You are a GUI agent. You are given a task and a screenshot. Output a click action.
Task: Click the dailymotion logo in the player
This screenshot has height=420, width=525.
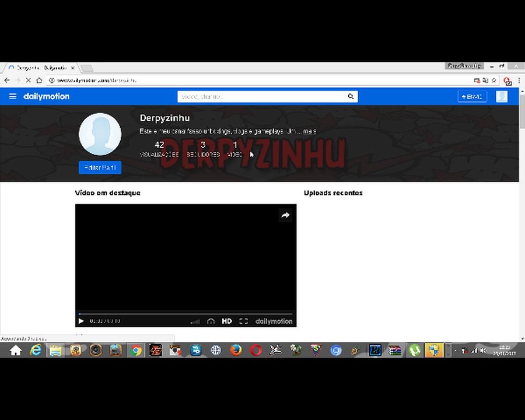274,321
